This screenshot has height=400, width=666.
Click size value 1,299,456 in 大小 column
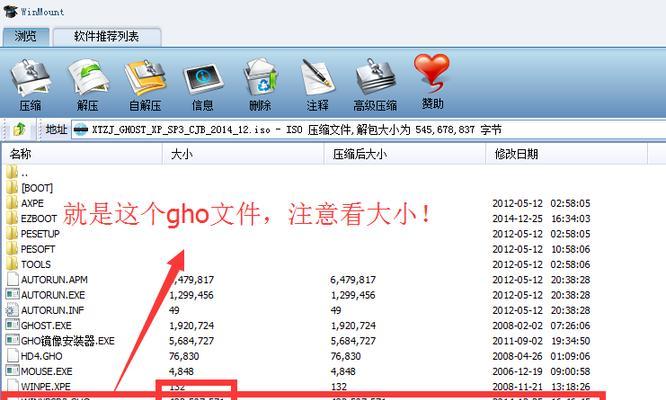191,295
